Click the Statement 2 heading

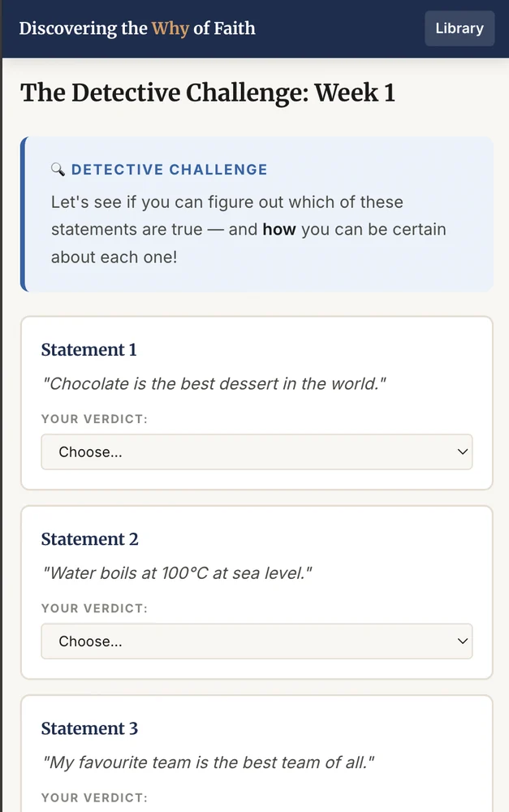point(90,539)
